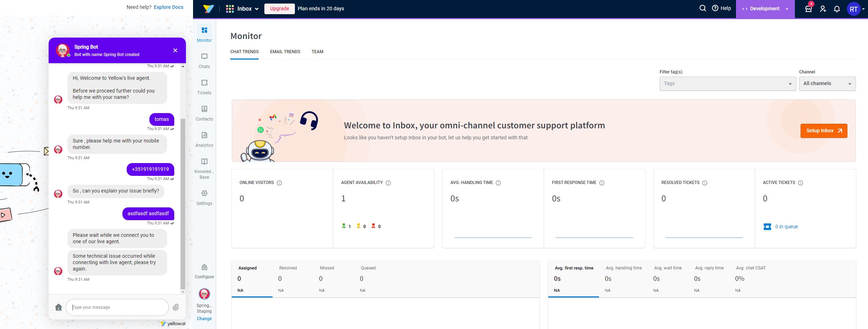Switch to the Chat Trends tab
Viewport: 868px width, 329px height.
click(244, 52)
